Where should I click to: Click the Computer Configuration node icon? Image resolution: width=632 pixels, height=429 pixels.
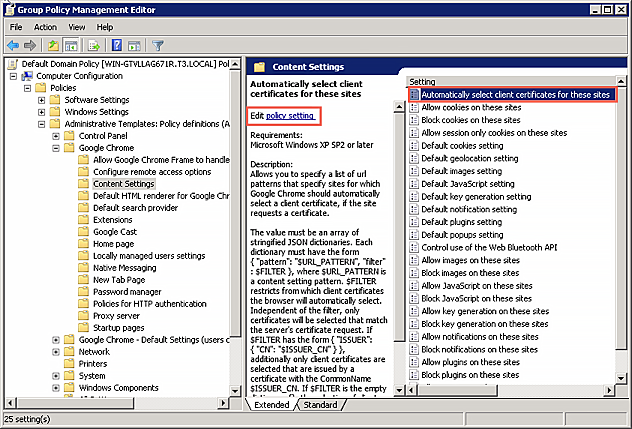point(27,76)
